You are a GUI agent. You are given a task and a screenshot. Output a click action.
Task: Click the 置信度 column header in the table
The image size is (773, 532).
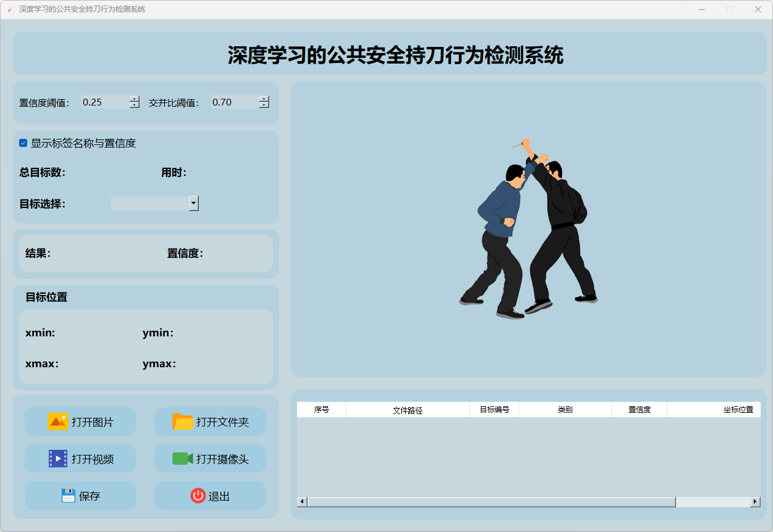click(x=639, y=410)
